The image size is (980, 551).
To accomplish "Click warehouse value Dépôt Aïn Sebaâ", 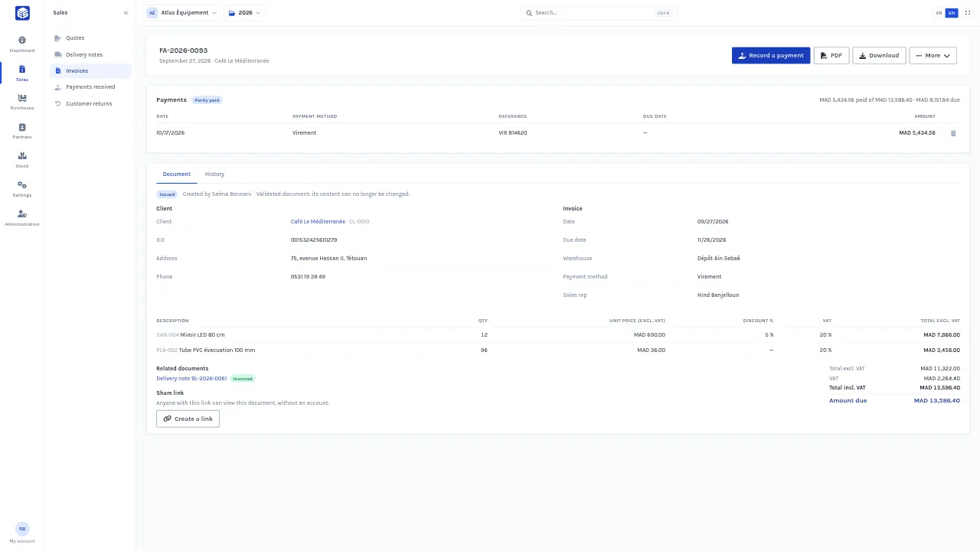I will click(718, 259).
